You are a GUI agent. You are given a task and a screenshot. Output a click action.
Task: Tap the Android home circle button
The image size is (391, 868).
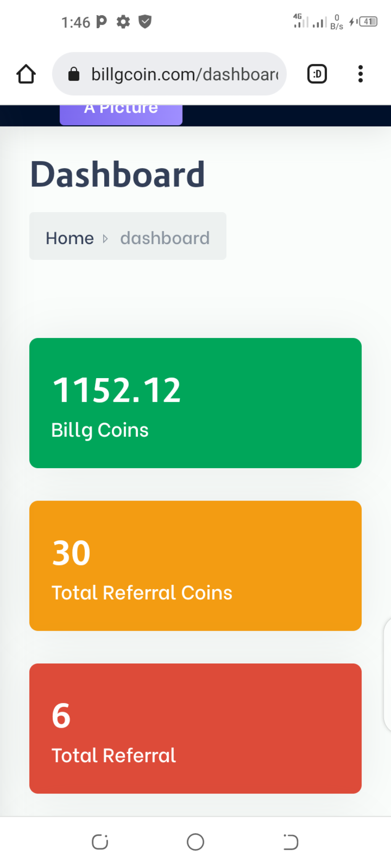coord(195,842)
